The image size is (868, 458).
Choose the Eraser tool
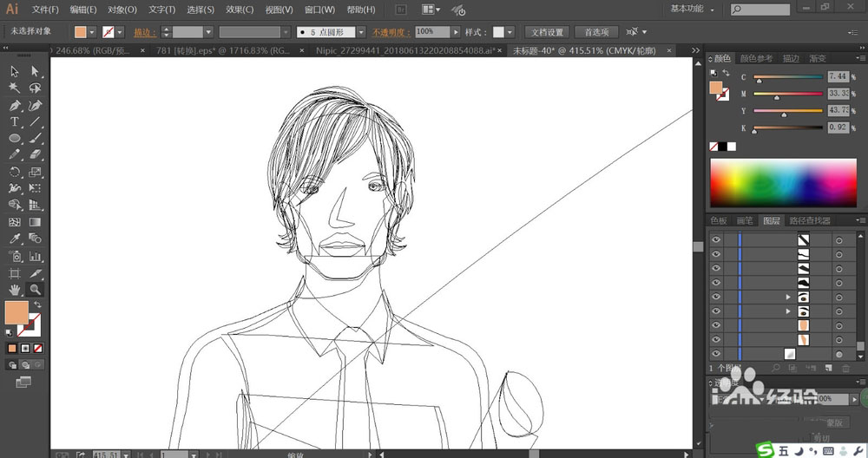(x=35, y=155)
